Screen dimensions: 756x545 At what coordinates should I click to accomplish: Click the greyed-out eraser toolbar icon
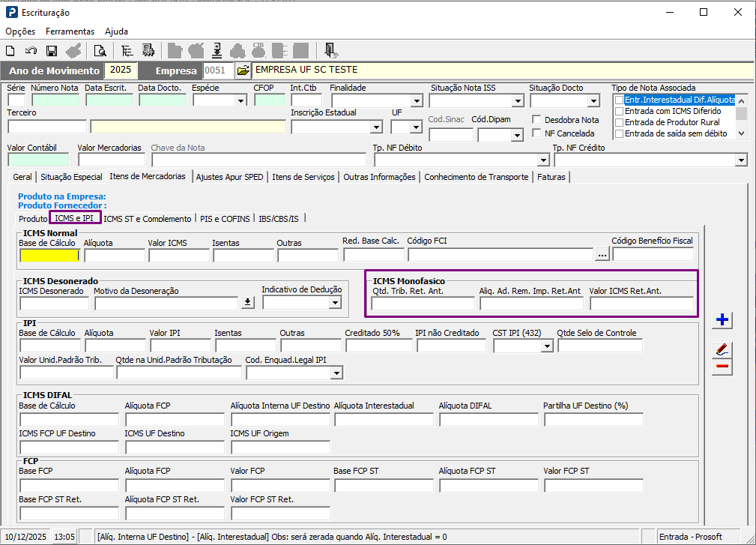point(73,51)
